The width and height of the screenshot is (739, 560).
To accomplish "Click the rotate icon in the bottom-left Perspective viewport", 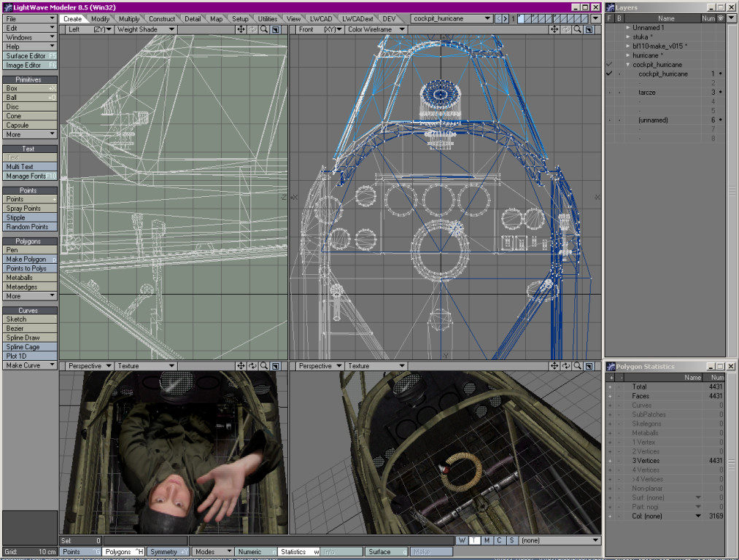I will [252, 366].
